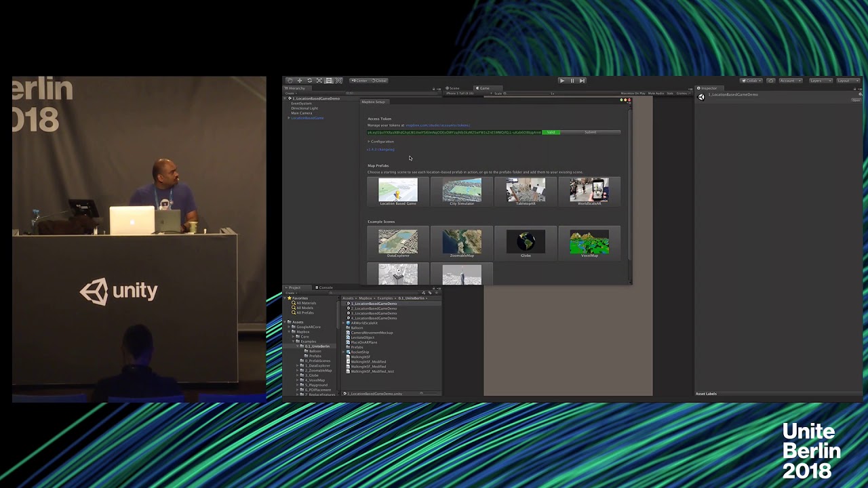Image resolution: width=868 pixels, height=488 pixels.
Task: Click the Open button in Inspector
Action: coord(856,100)
